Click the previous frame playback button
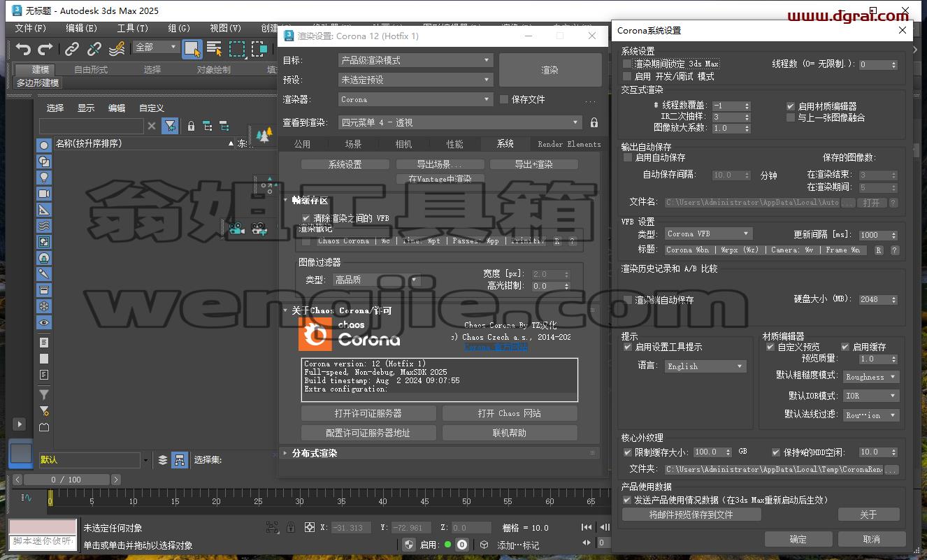This screenshot has width=927, height=560. click(604, 527)
